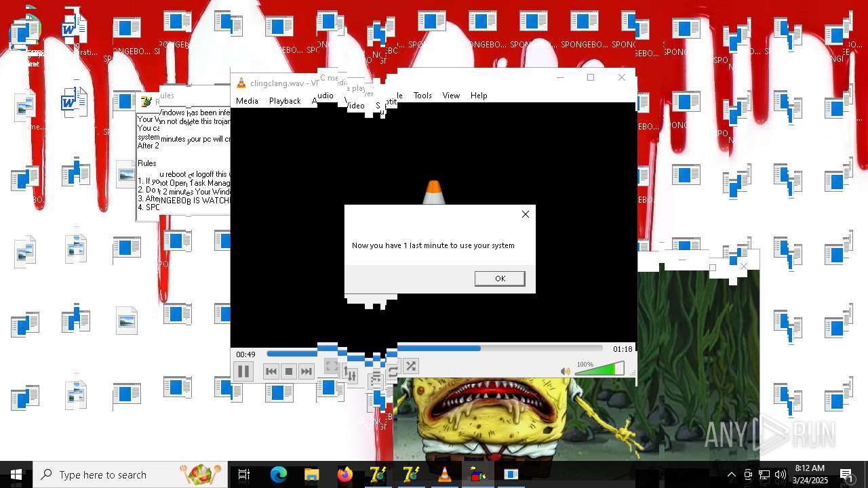Confirm the last-minute warning with OK
Screen dimensions: 868x488
point(500,279)
